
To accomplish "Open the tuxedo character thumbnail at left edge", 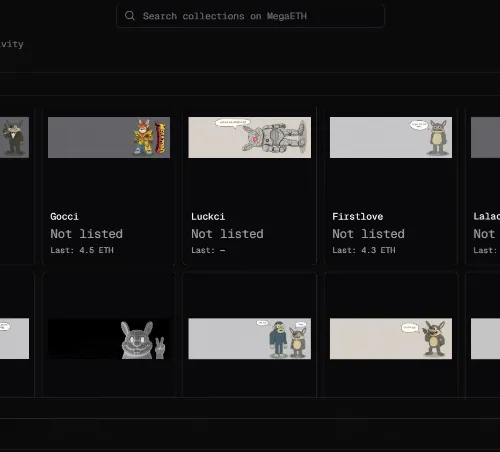I will [x=14, y=137].
